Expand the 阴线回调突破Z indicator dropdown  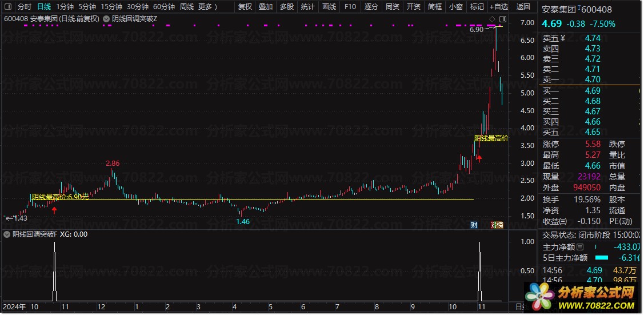point(107,19)
